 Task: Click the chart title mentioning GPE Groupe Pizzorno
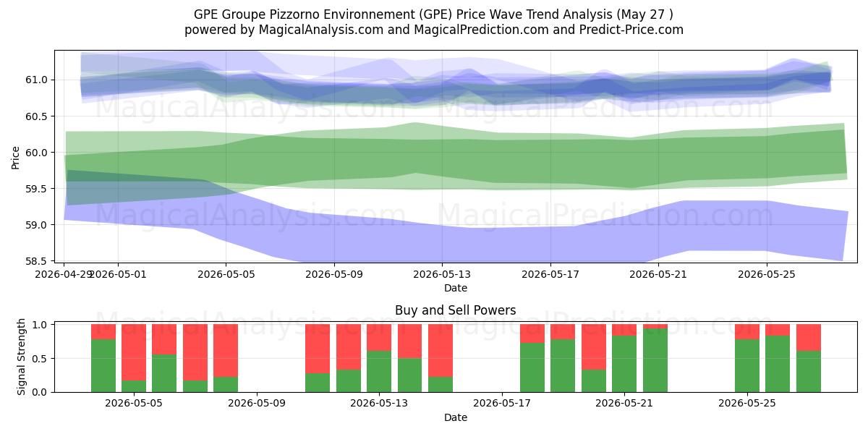[x=434, y=14]
